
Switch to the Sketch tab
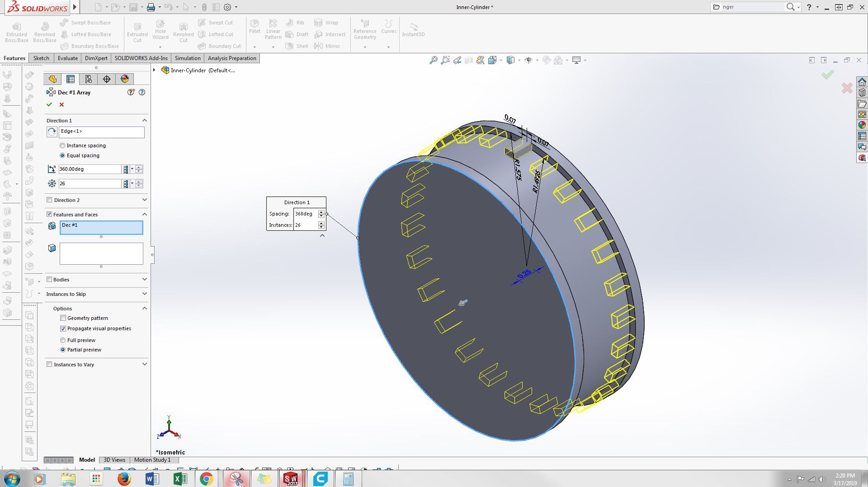tap(41, 58)
